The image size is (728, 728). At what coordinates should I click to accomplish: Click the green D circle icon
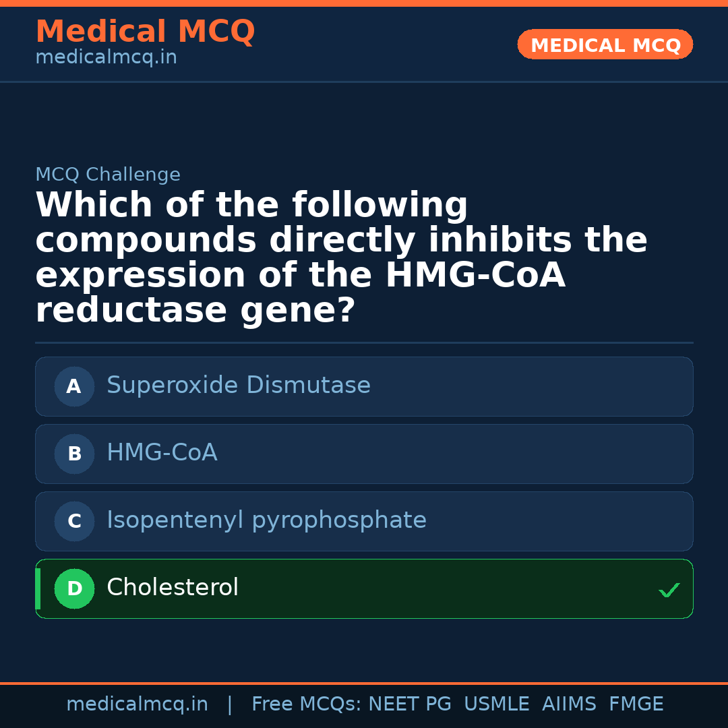[x=74, y=589]
